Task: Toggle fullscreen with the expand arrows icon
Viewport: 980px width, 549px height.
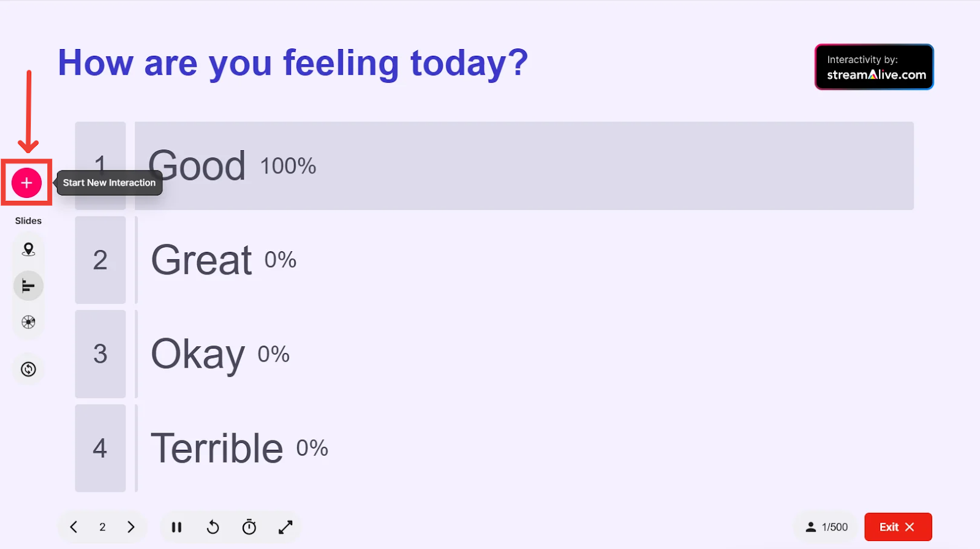Action: pos(285,527)
